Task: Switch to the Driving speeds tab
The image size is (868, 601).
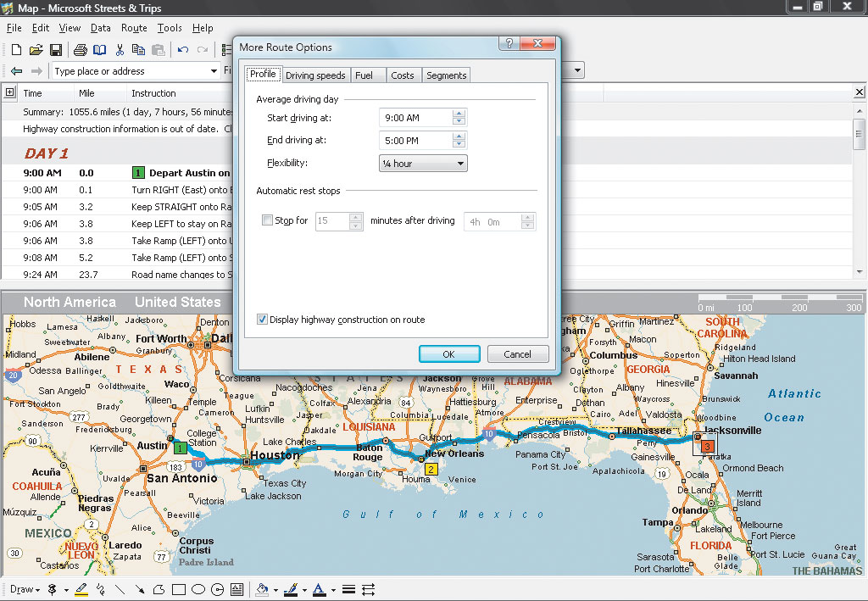Action: click(x=315, y=75)
